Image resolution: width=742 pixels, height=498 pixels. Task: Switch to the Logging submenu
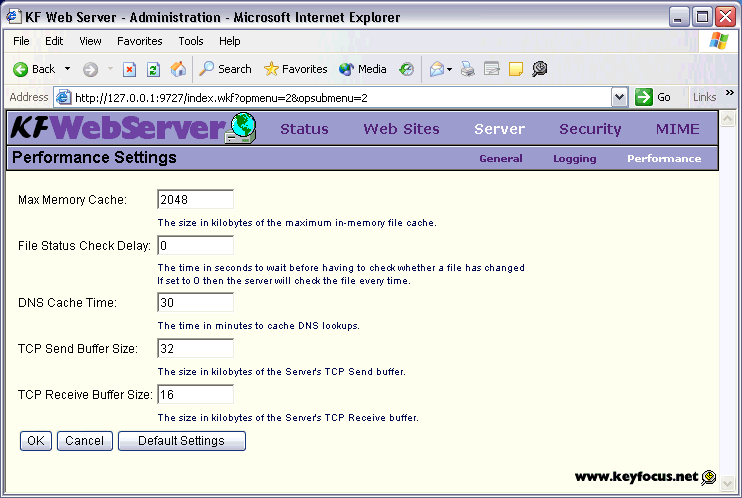point(574,159)
